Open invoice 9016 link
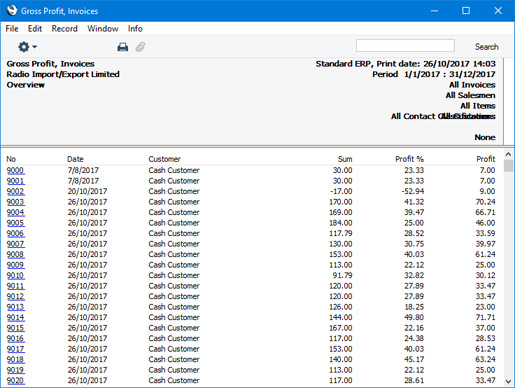The width and height of the screenshot is (515, 388). [x=15, y=338]
